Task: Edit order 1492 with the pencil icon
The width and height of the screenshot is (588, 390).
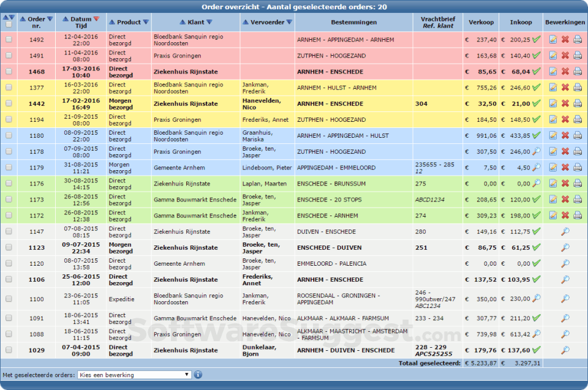Action: coord(553,40)
